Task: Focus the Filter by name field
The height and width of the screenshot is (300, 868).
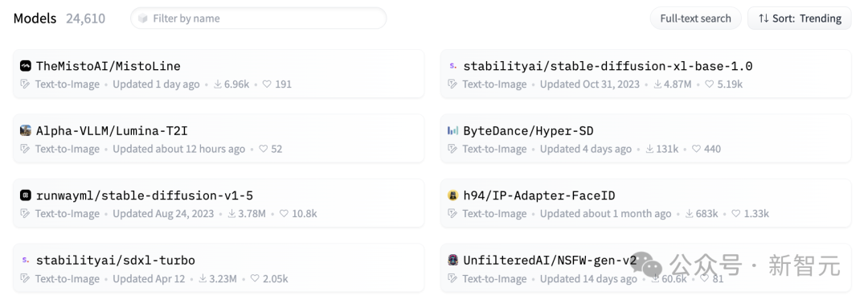Action: pyautogui.click(x=259, y=18)
